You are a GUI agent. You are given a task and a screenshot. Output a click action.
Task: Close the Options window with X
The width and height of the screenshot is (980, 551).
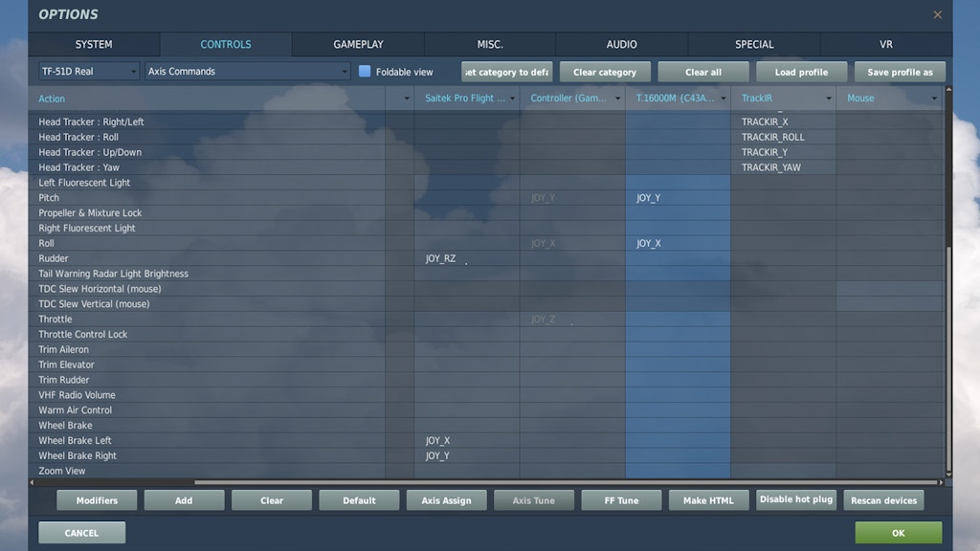pyautogui.click(x=937, y=14)
